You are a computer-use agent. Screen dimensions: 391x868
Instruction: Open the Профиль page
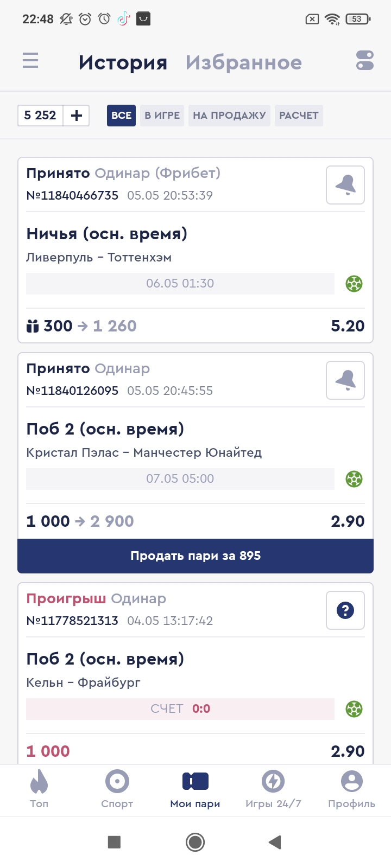(351, 789)
